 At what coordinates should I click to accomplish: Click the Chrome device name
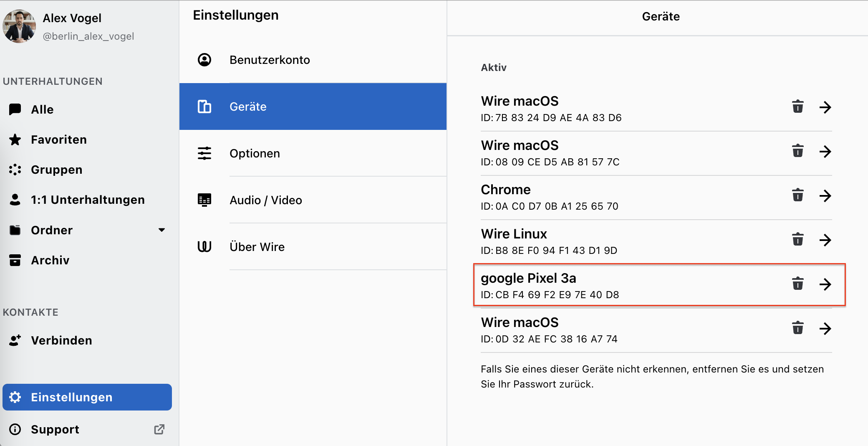click(505, 190)
